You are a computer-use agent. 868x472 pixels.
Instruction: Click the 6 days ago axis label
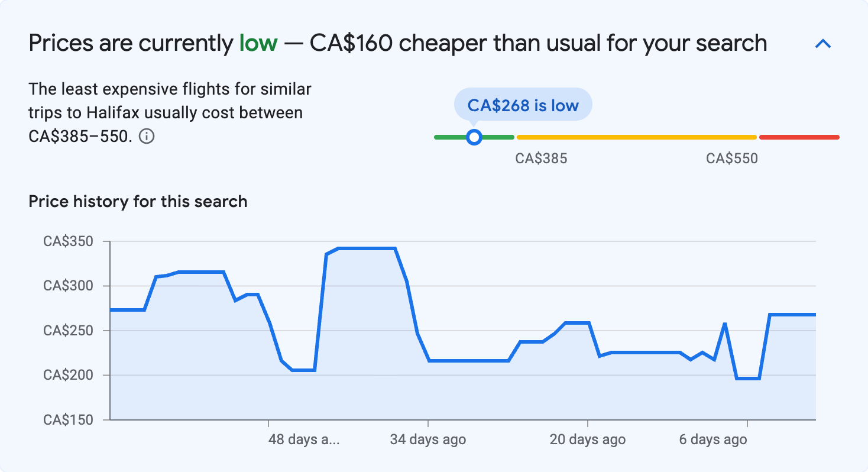coord(713,439)
